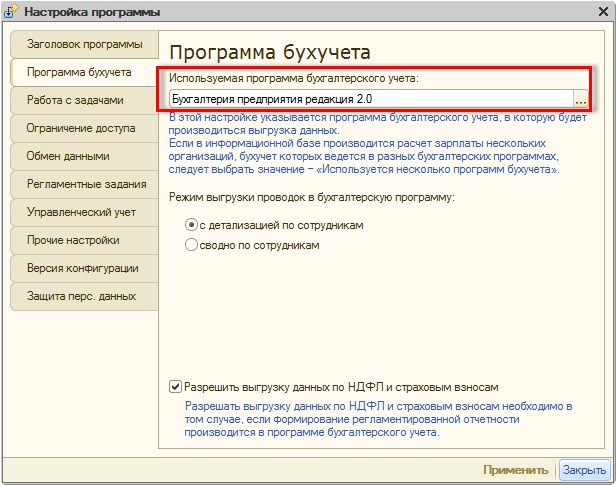616x485 pixels.
Task: Click the Бухгалтерия предприятия редакция 2.0 field
Action: [372, 99]
